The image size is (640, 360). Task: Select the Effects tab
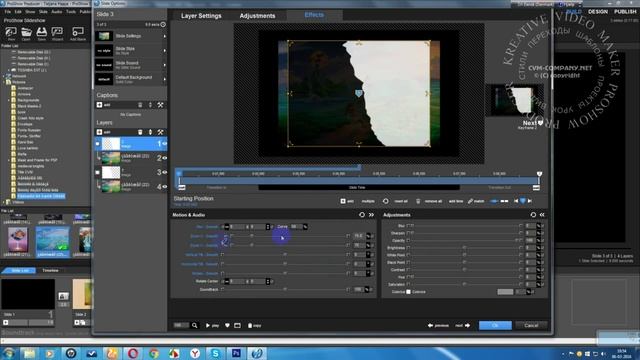point(314,15)
